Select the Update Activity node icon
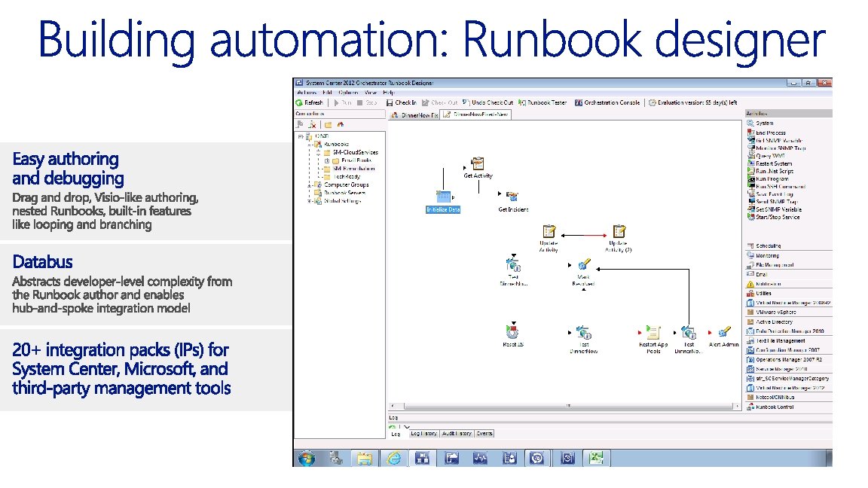This screenshot has height=488, width=868. 549,230
